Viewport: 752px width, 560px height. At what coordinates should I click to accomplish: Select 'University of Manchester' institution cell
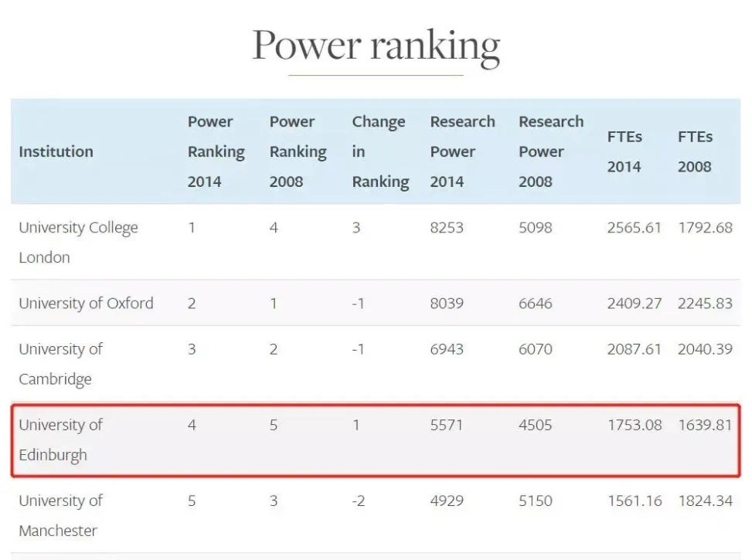click(x=61, y=515)
